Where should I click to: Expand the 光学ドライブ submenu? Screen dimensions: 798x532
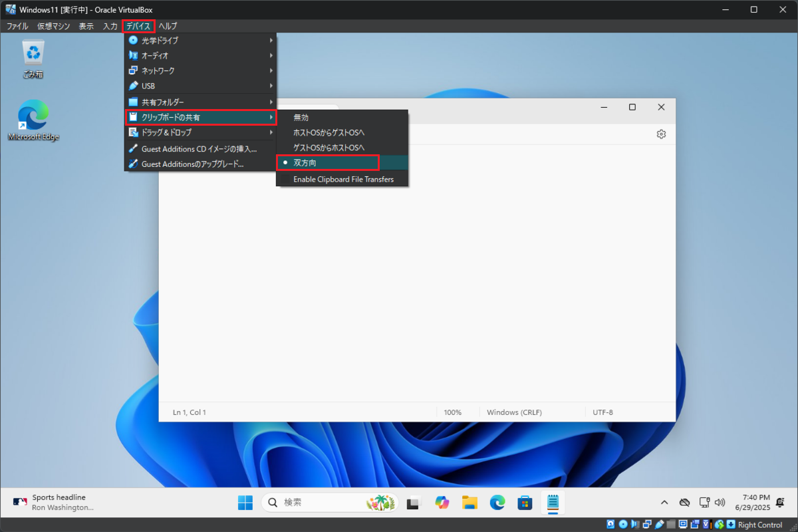pyautogui.click(x=200, y=41)
